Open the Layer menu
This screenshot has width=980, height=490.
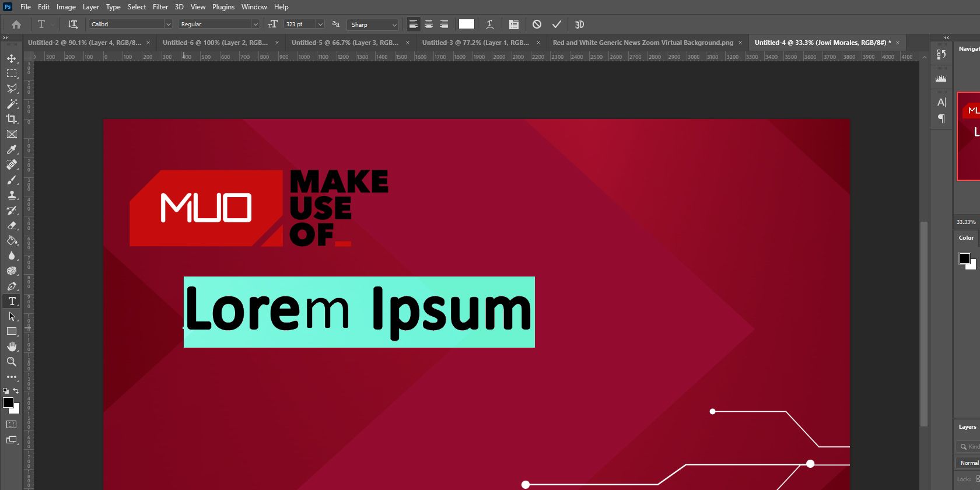click(90, 7)
